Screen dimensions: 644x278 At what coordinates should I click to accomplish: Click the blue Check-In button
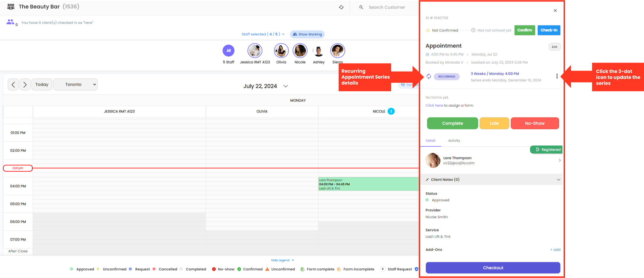pyautogui.click(x=549, y=30)
